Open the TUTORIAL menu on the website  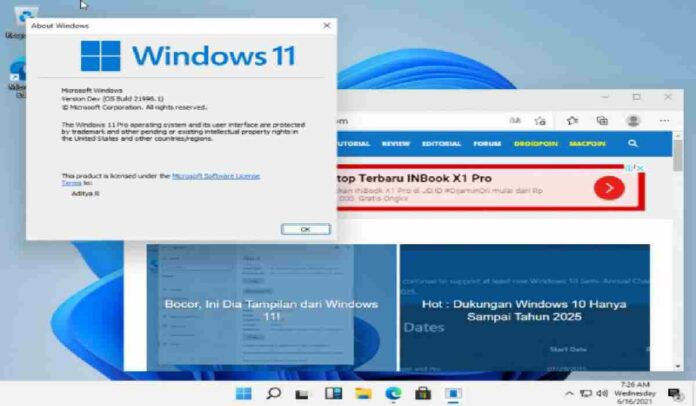(x=353, y=144)
